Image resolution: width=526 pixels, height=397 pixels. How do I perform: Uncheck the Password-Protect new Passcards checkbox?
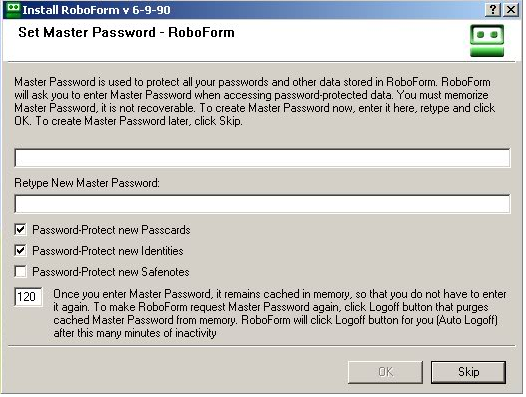coord(20,230)
